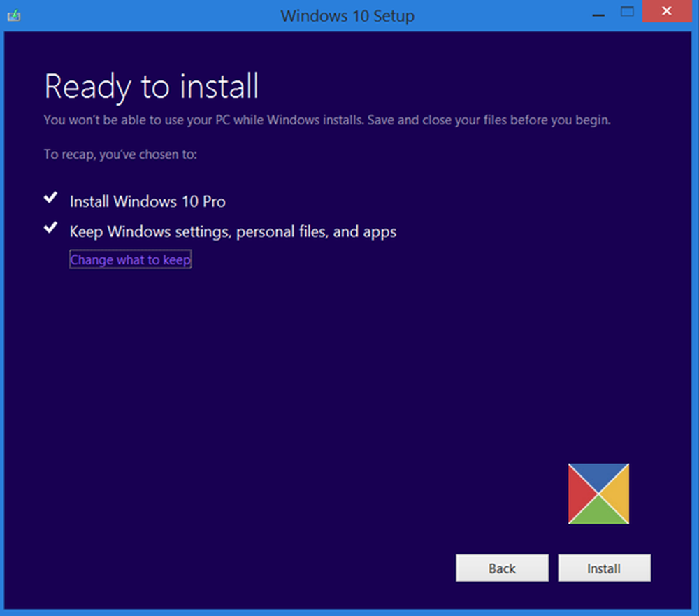Click the To recap, you've chosen to line
The width and height of the screenshot is (699, 616).
click(120, 155)
